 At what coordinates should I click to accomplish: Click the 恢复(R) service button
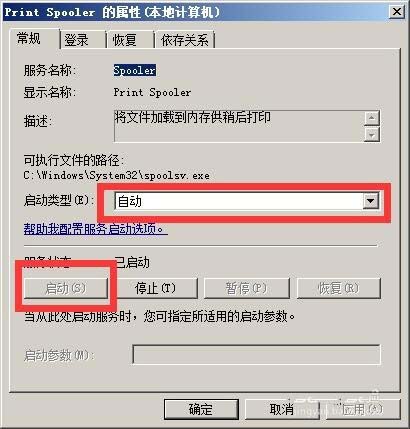pyautogui.click(x=339, y=288)
